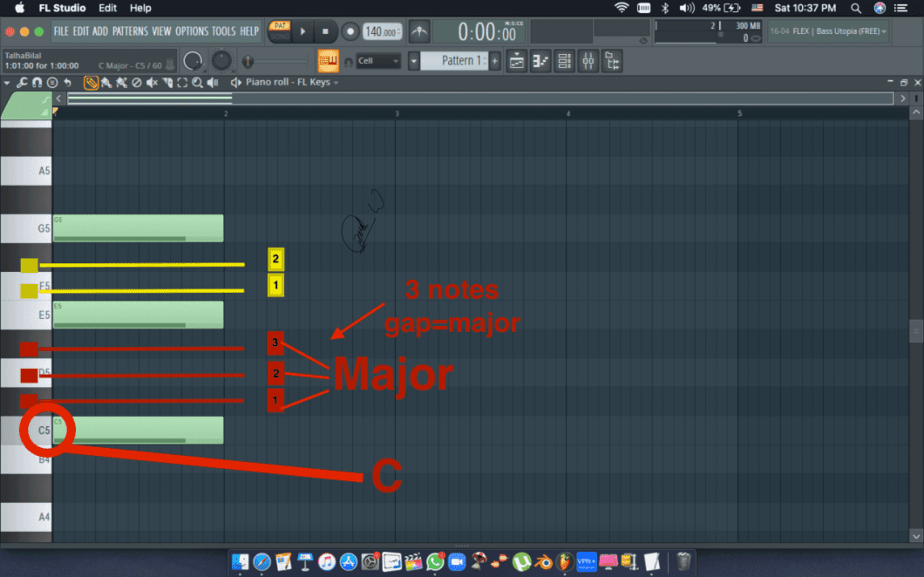Viewport: 924px width, 577px height.
Task: Click the plus to add a new pattern
Action: (494, 61)
